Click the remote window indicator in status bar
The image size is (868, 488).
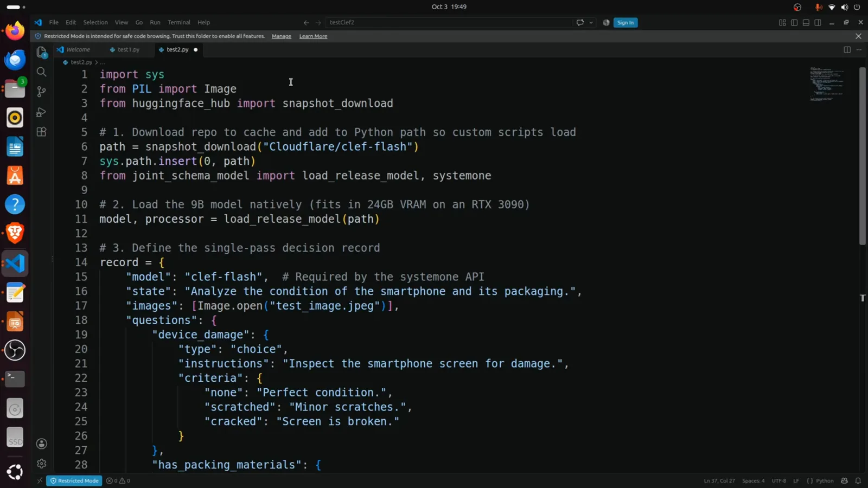(40, 480)
